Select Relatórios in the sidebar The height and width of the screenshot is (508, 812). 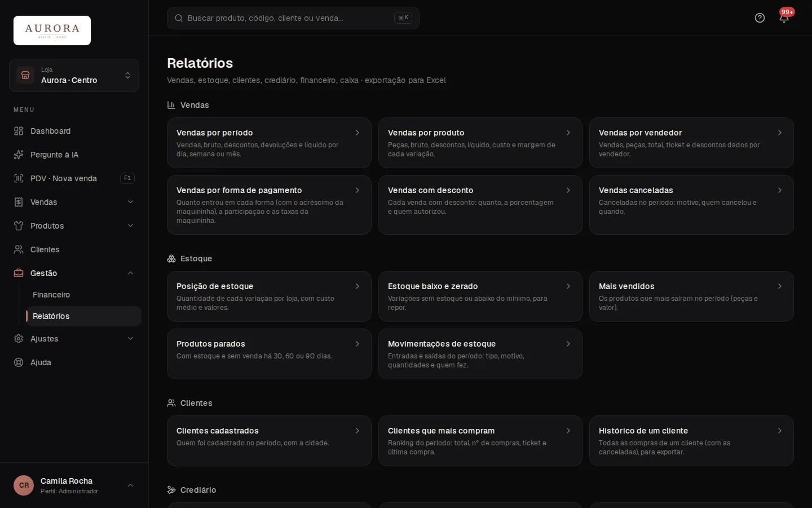click(83, 316)
